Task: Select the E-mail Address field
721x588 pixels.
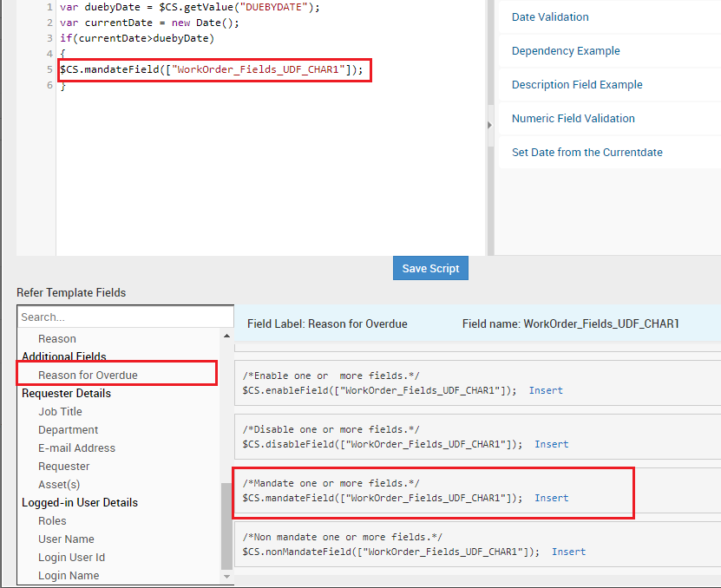Action: [x=76, y=448]
